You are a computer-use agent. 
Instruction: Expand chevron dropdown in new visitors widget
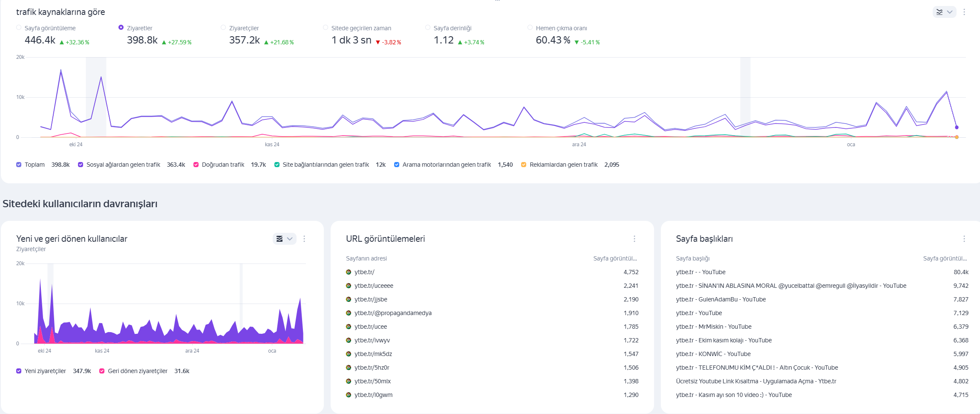click(290, 239)
